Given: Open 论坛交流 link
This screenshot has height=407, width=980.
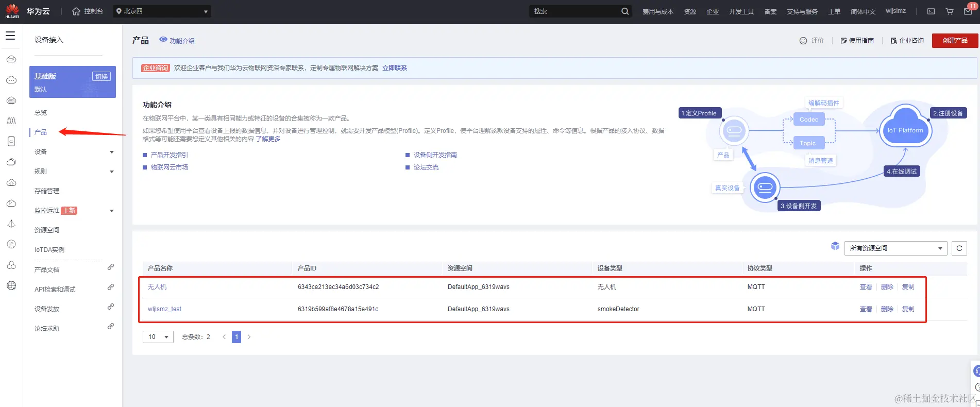Looking at the screenshot, I should pos(426,167).
